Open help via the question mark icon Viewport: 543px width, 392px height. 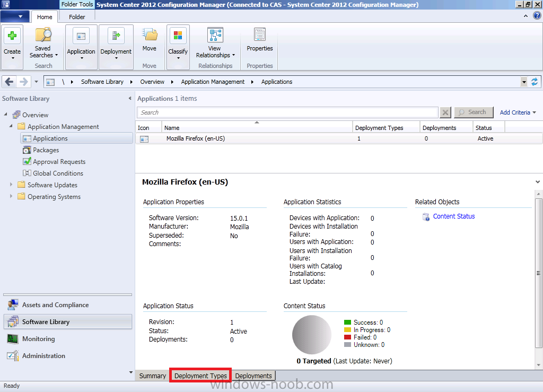pyautogui.click(x=537, y=15)
